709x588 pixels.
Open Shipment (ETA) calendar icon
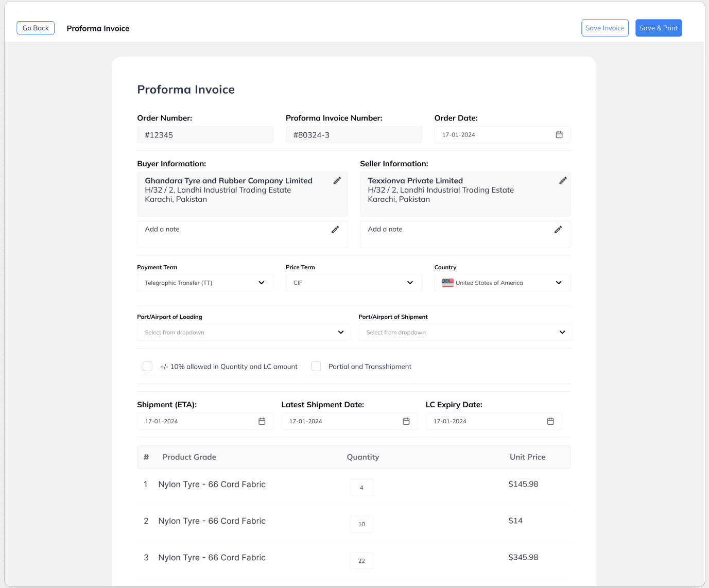point(262,421)
